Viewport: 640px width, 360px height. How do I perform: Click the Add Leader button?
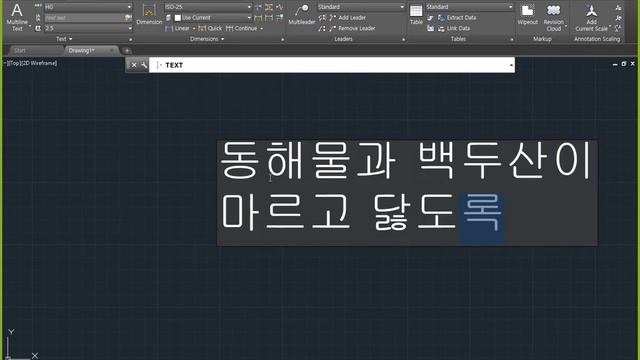click(347, 18)
